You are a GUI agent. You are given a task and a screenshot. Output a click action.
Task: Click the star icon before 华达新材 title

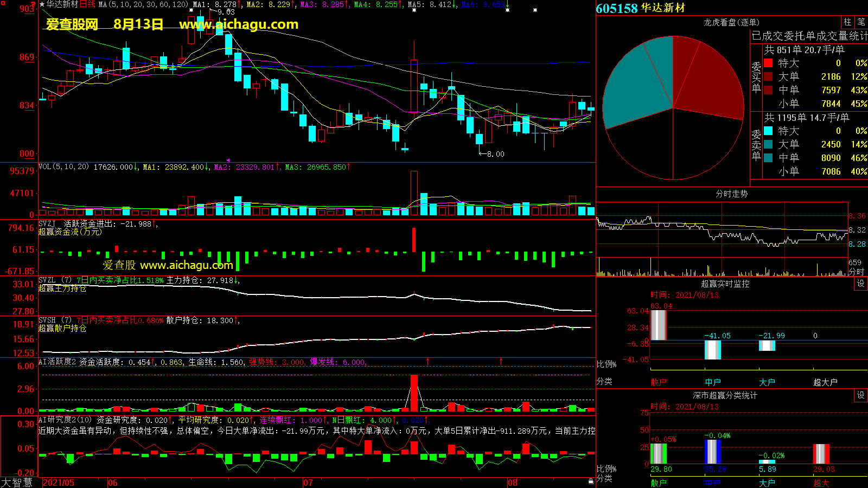(42, 4)
